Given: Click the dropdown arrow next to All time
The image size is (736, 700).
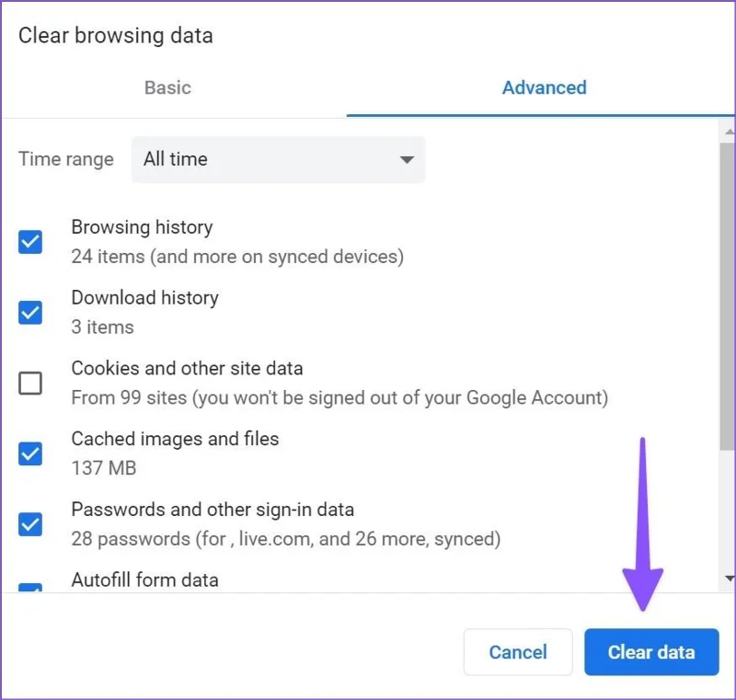Looking at the screenshot, I should point(407,160).
